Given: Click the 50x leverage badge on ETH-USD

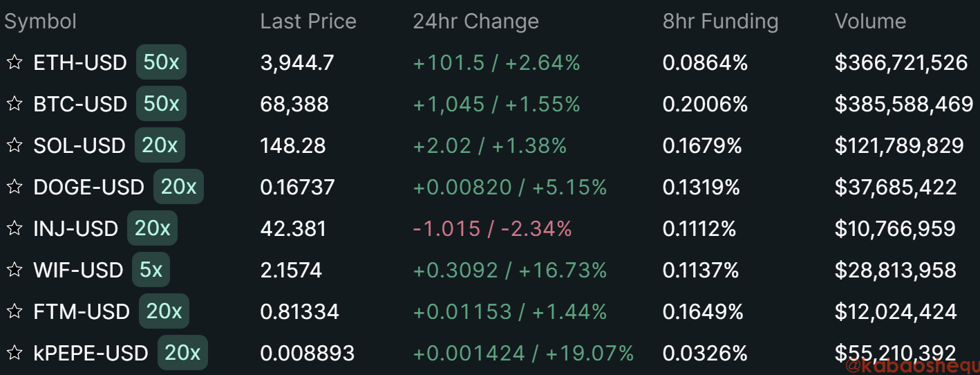Looking at the screenshot, I should click(x=161, y=63).
